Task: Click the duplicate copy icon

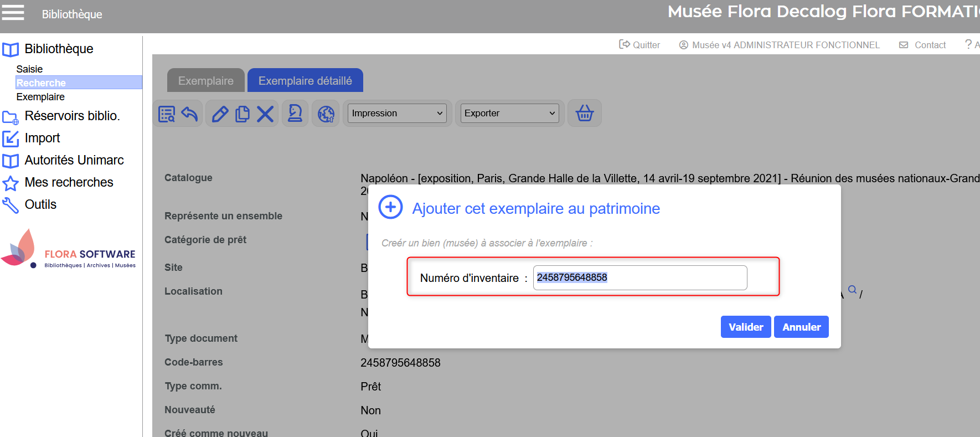Action: click(243, 114)
